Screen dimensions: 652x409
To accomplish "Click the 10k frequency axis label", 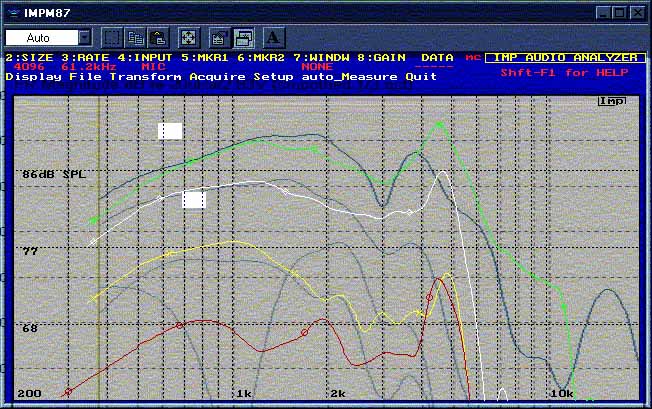I will tap(562, 393).
